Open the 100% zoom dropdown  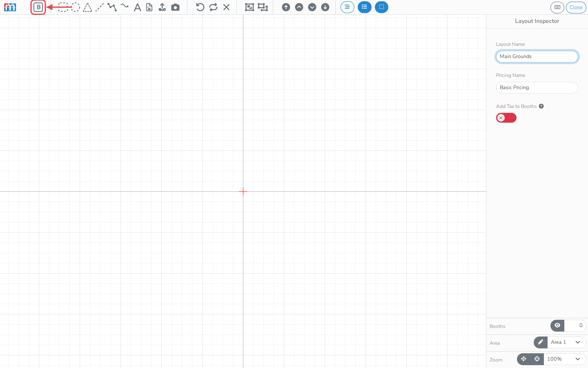[565, 359]
